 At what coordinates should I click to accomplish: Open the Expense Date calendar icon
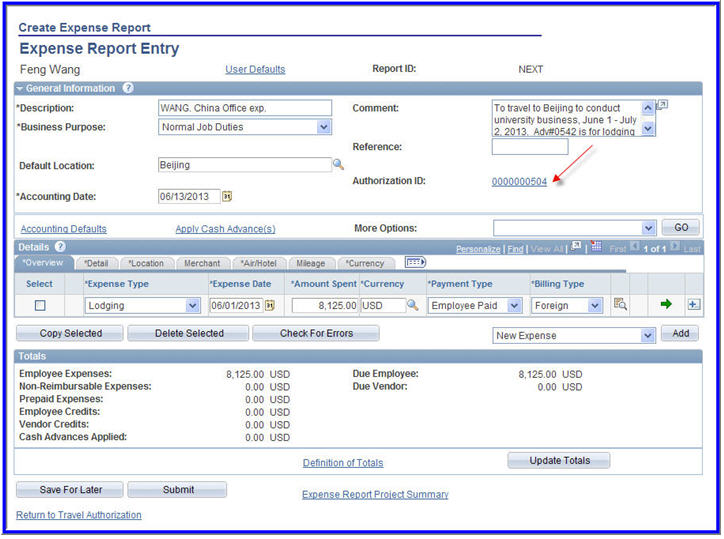pyautogui.click(x=269, y=305)
